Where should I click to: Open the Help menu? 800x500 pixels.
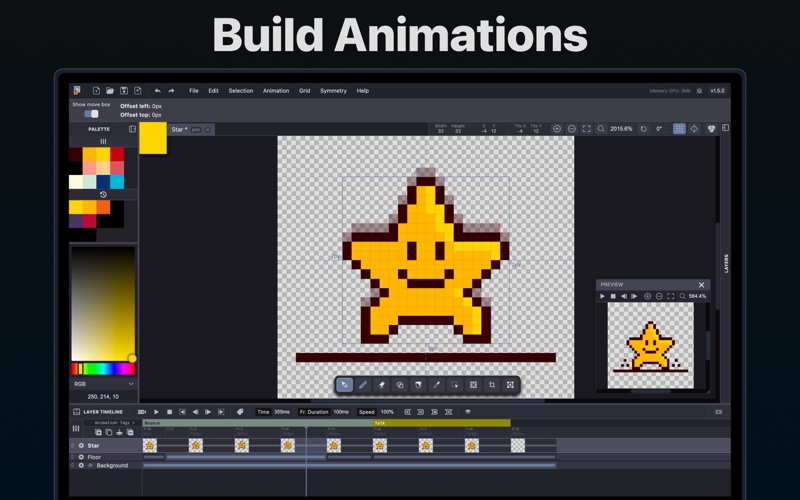point(362,91)
